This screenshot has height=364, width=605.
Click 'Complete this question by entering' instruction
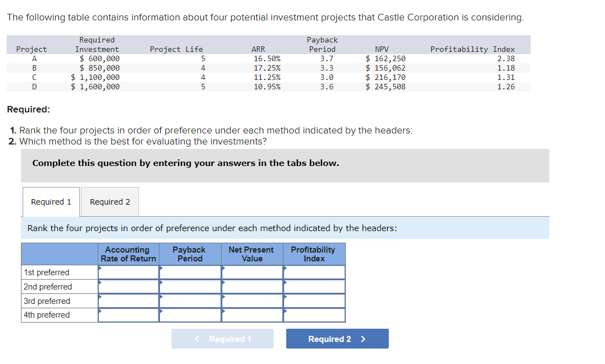(186, 163)
